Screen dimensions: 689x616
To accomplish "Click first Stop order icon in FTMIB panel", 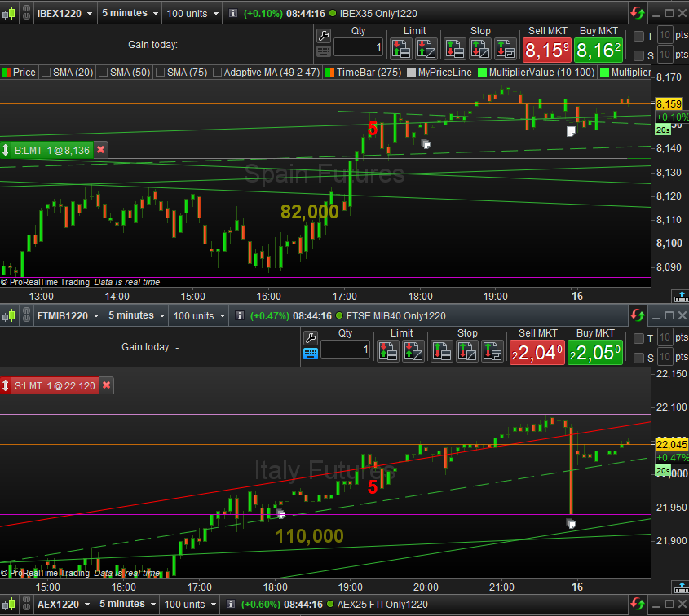I will 442,351.
